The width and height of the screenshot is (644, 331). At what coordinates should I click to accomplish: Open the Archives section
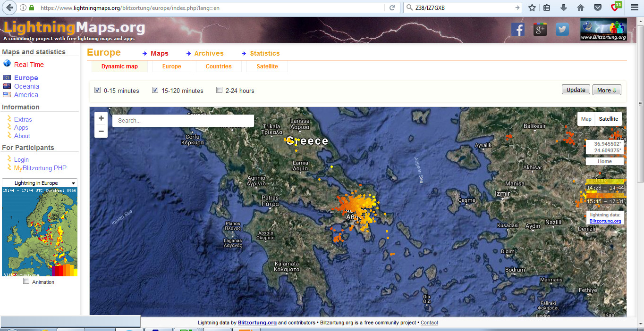coord(209,53)
